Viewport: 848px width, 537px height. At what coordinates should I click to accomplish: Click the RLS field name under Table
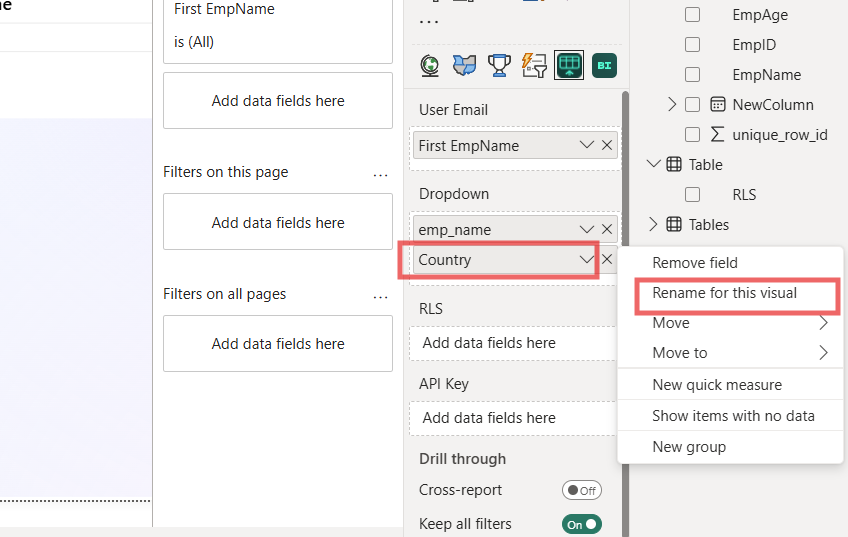[744, 194]
